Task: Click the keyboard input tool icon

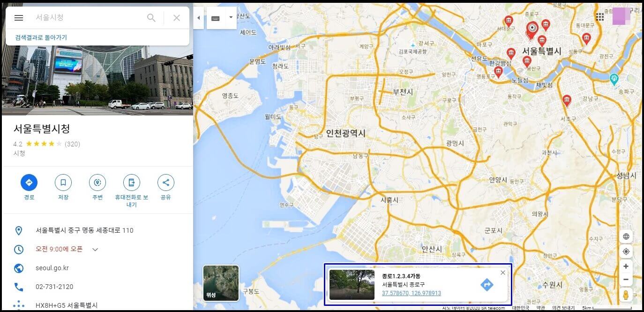Action: coord(216,18)
